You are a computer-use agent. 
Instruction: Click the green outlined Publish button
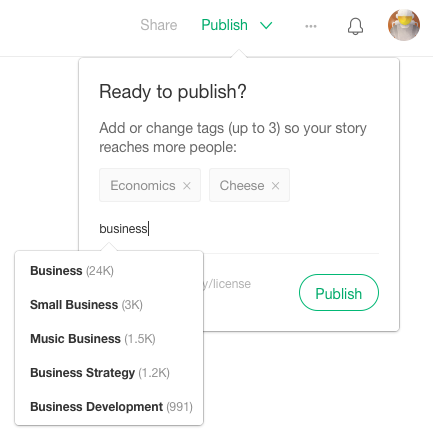(x=339, y=293)
